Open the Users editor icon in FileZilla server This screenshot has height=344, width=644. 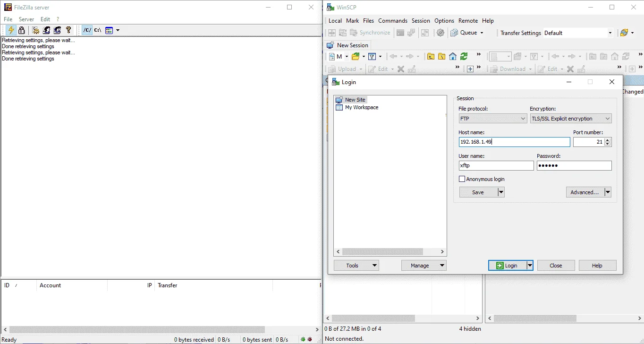pos(46,30)
